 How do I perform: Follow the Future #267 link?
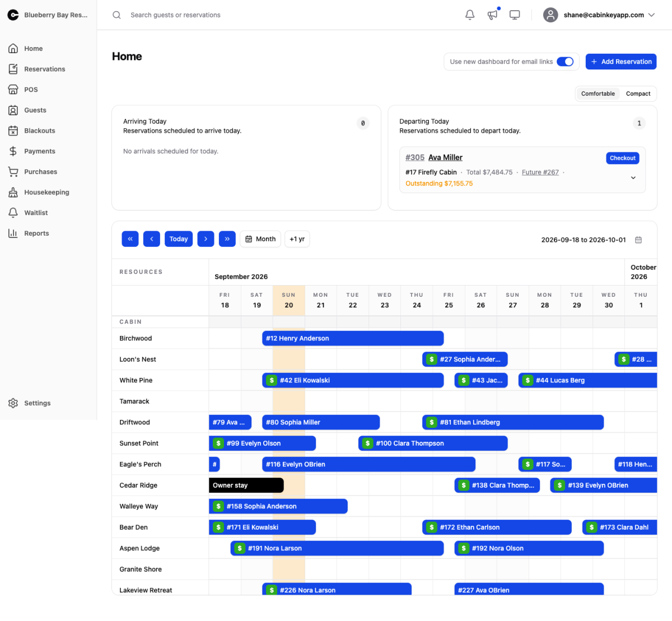pos(540,172)
